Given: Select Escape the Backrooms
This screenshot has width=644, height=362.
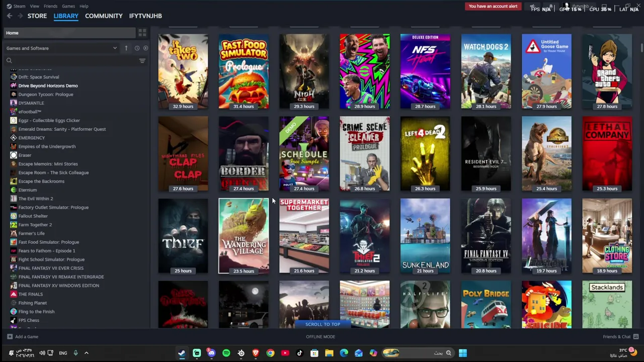Looking at the screenshot, I should (x=41, y=181).
